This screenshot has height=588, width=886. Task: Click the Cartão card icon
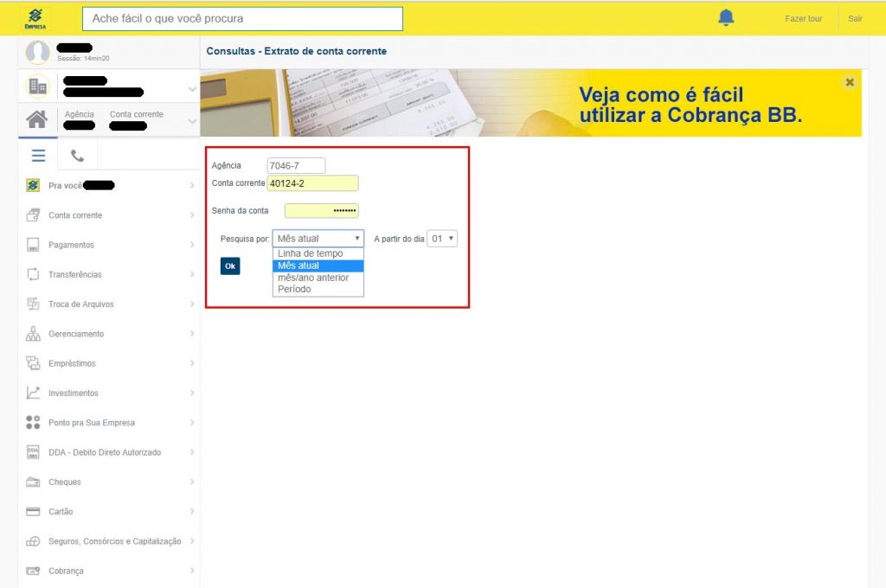click(33, 512)
